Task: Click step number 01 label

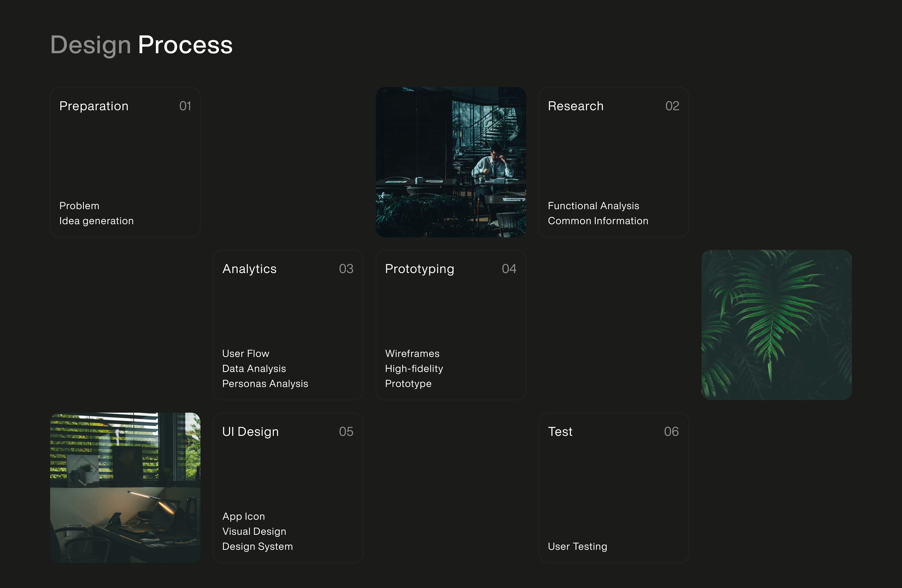Action: tap(185, 106)
